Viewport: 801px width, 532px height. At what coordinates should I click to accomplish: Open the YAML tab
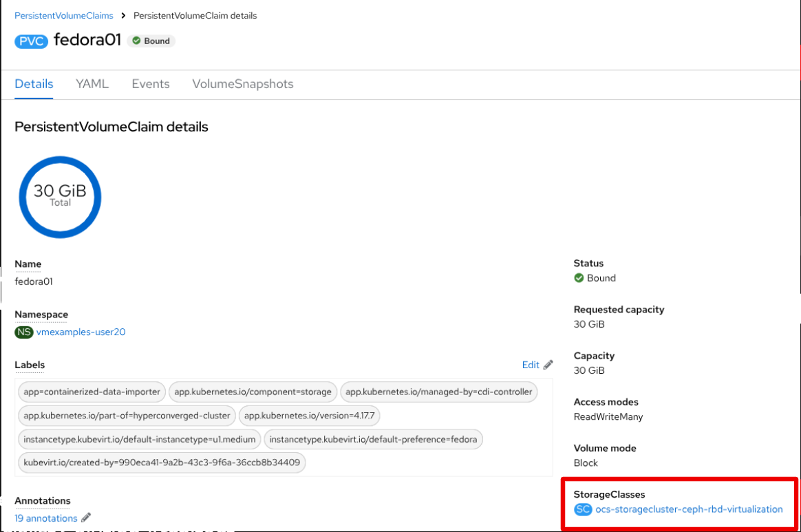point(92,84)
